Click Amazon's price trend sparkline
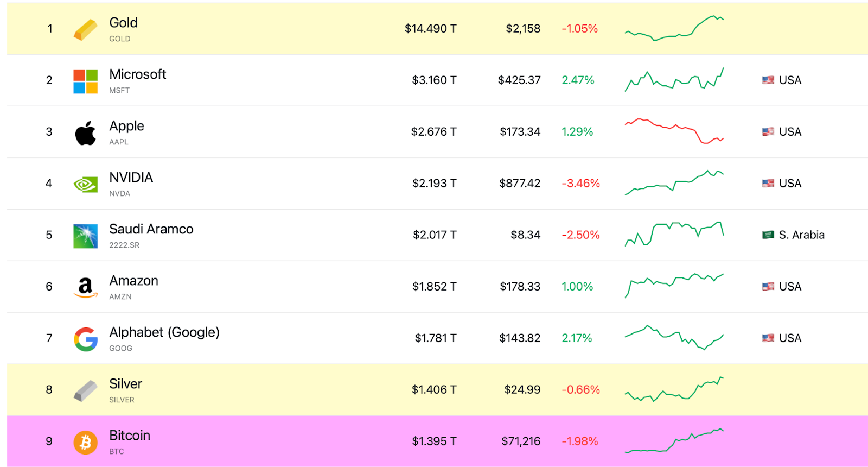This screenshot has width=868, height=467. [x=674, y=286]
